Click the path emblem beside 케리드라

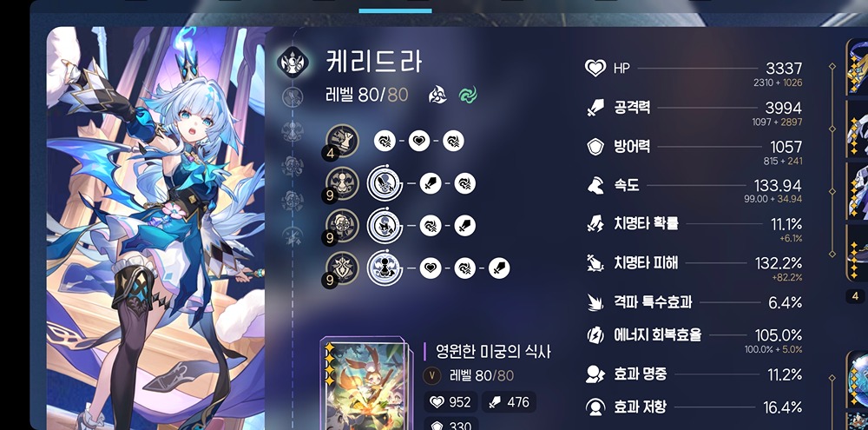click(x=293, y=61)
